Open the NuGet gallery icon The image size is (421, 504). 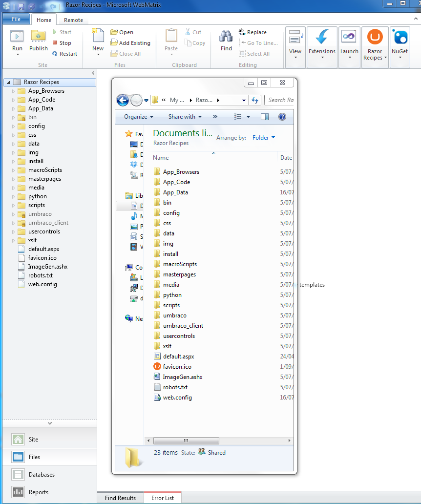(x=400, y=37)
